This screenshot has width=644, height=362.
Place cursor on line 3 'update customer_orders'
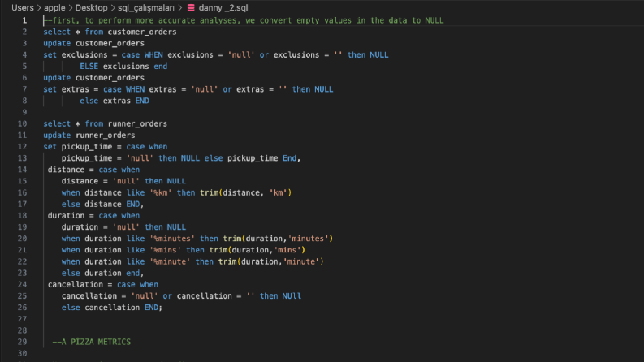(x=94, y=43)
